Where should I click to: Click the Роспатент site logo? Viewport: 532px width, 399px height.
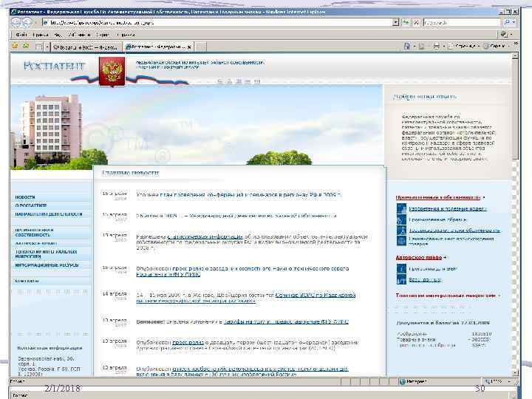coord(54,66)
